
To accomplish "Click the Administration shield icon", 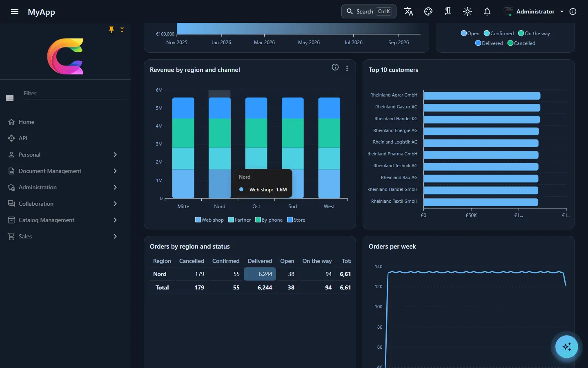I will 11,187.
